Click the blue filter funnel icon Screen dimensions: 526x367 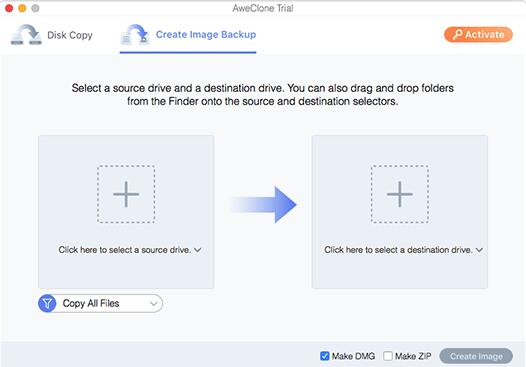[x=47, y=303]
